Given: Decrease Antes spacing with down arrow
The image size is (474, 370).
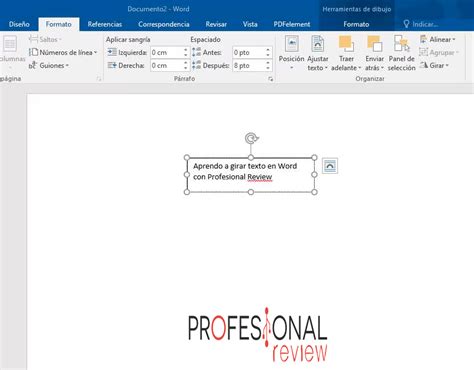Looking at the screenshot, I should [268, 55].
